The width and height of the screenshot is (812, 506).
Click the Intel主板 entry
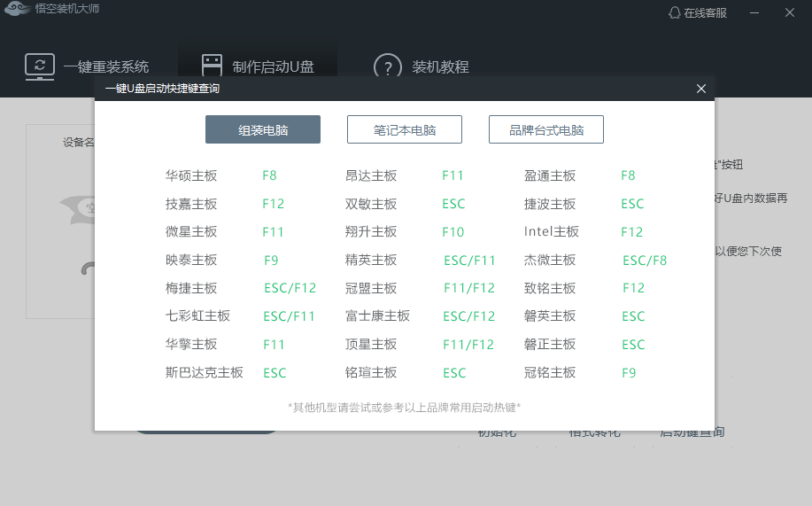click(552, 232)
